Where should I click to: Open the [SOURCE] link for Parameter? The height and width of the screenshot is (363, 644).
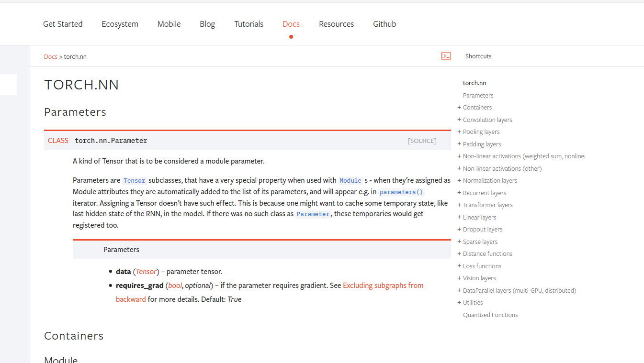click(422, 141)
